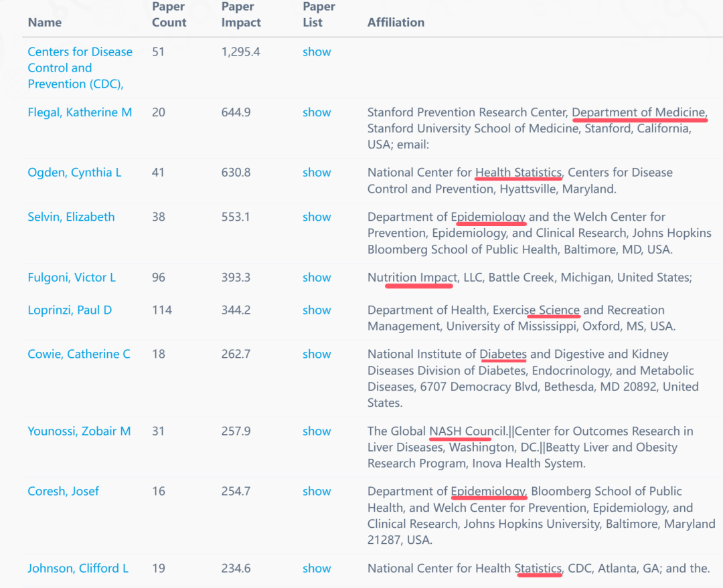Image resolution: width=723 pixels, height=588 pixels.
Task: Show paper list for Coresh, Josef
Action: [317, 491]
